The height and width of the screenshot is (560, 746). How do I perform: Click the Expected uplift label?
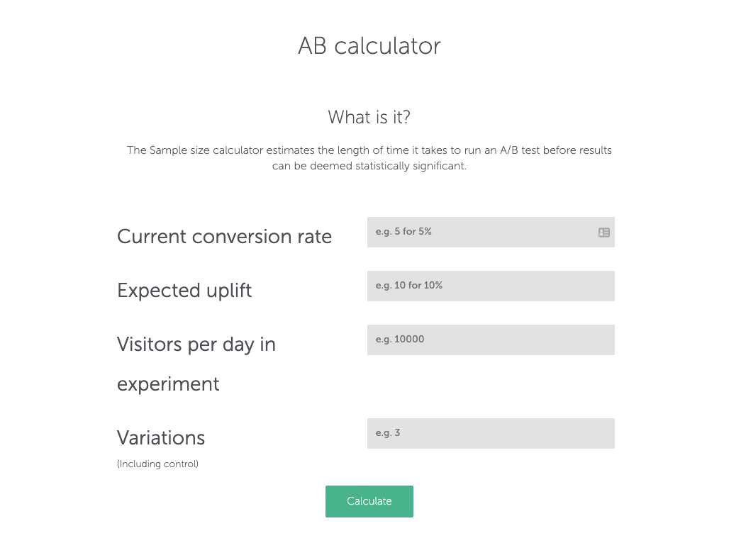(x=184, y=290)
